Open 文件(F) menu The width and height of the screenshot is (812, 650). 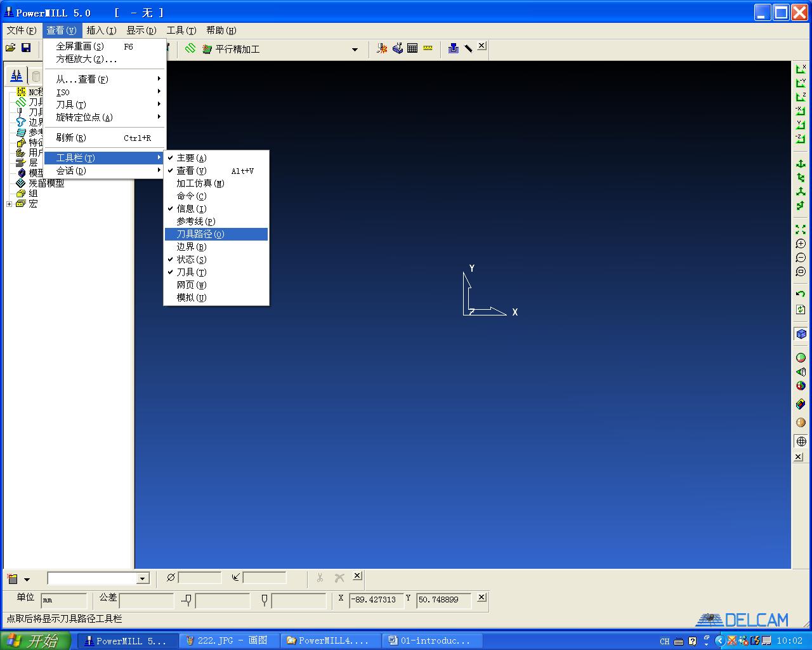[x=21, y=30]
